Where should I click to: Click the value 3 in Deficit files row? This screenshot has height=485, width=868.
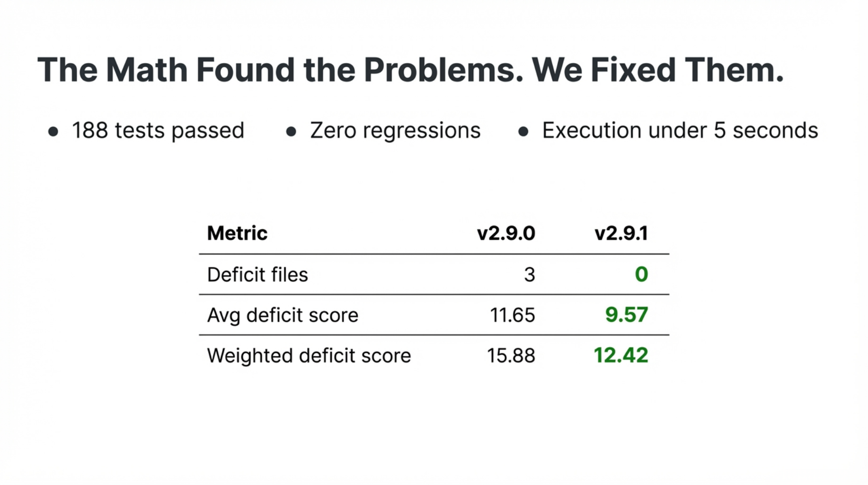(530, 275)
